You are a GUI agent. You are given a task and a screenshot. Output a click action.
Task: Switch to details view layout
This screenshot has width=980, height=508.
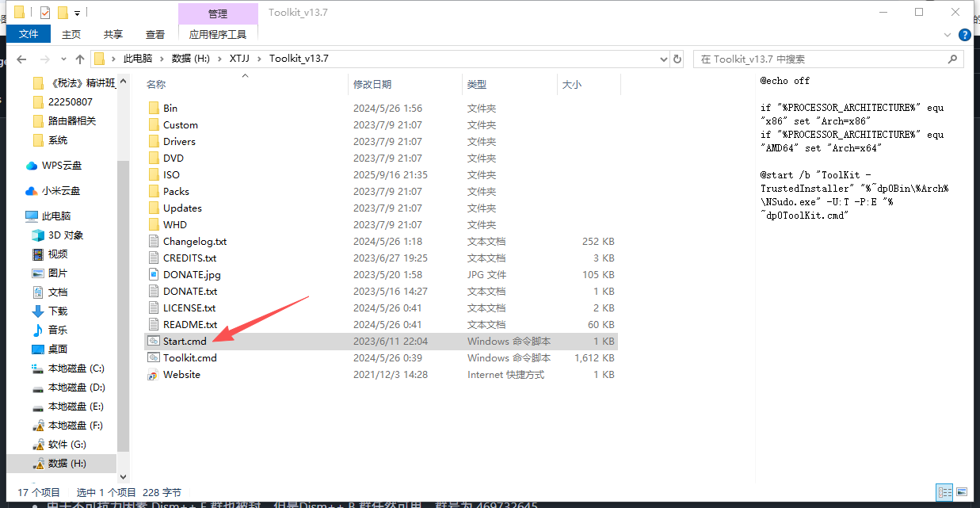coord(944,492)
